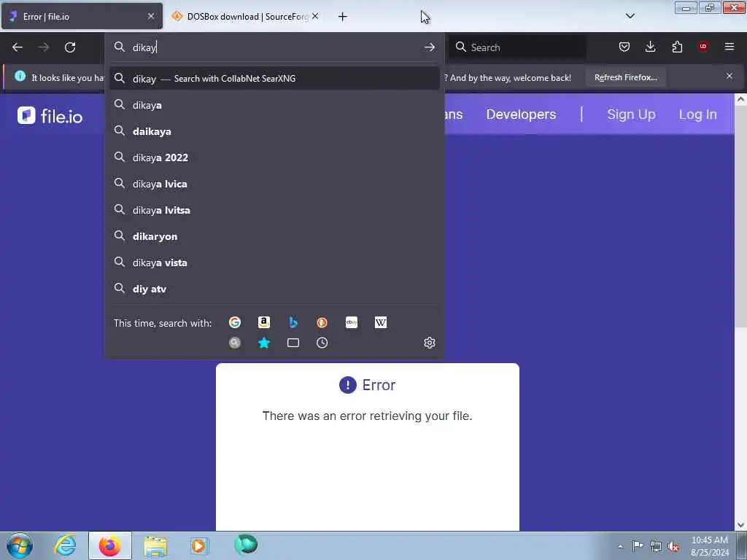Click the scrollbar down arrow

[740, 525]
